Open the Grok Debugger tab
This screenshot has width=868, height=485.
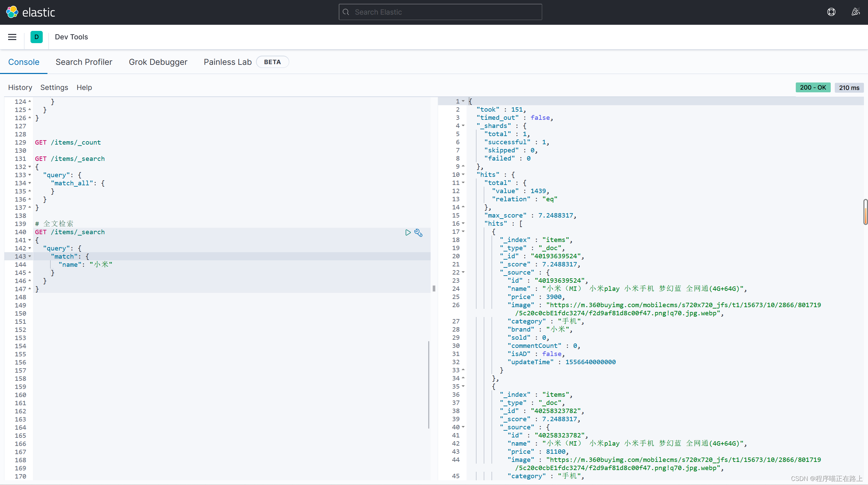tap(158, 62)
